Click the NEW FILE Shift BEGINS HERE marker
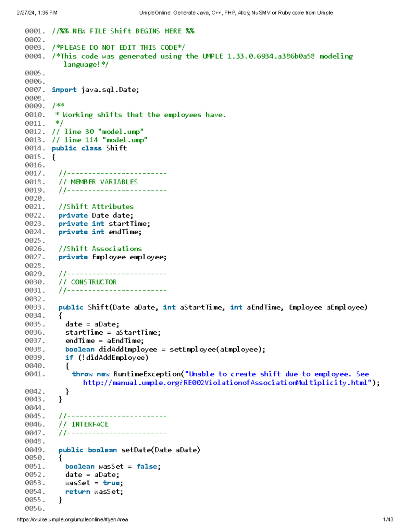 pos(123,31)
